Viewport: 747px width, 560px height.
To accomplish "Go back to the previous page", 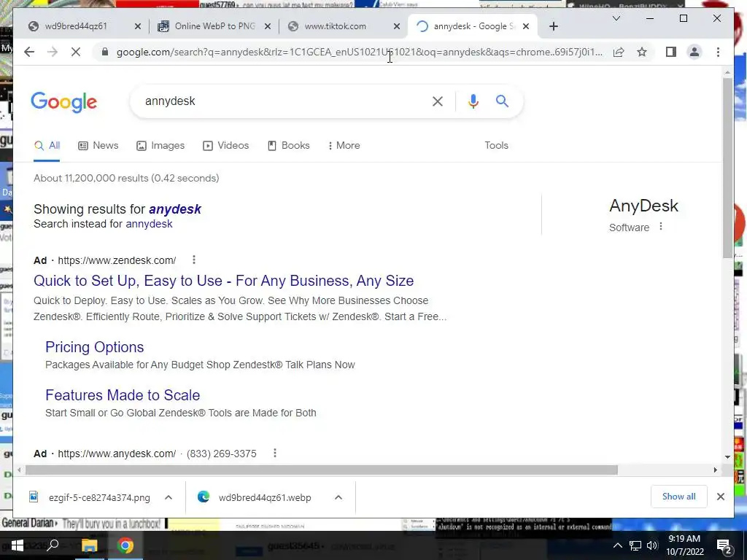I will [29, 52].
